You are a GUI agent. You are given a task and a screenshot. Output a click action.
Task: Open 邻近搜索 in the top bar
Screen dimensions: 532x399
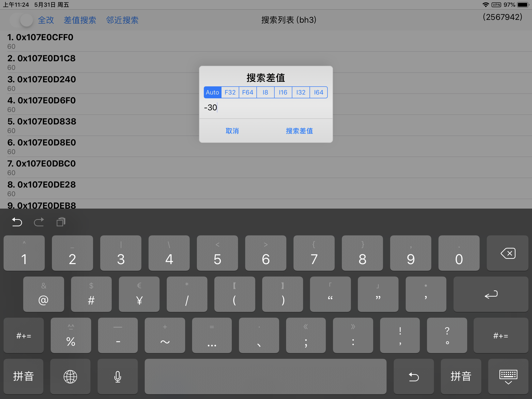122,20
